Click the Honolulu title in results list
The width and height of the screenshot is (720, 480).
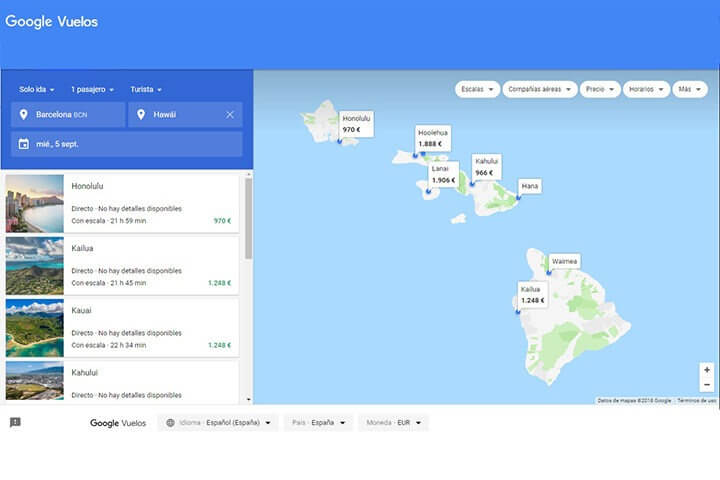tap(87, 186)
